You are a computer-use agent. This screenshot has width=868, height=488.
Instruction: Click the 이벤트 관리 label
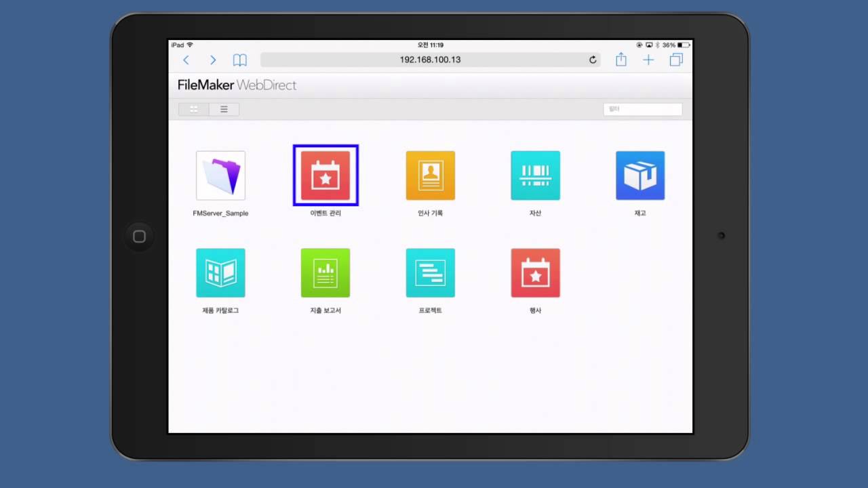[325, 213]
